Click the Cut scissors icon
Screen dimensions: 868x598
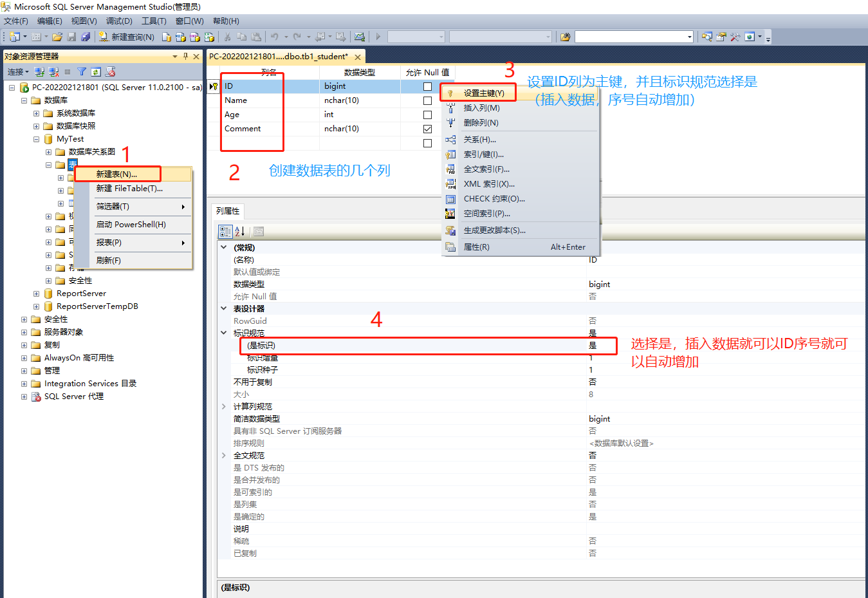coord(227,37)
